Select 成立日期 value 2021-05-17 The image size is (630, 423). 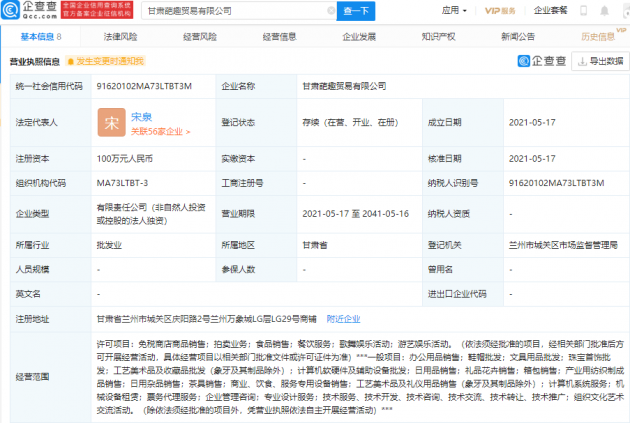(532, 123)
